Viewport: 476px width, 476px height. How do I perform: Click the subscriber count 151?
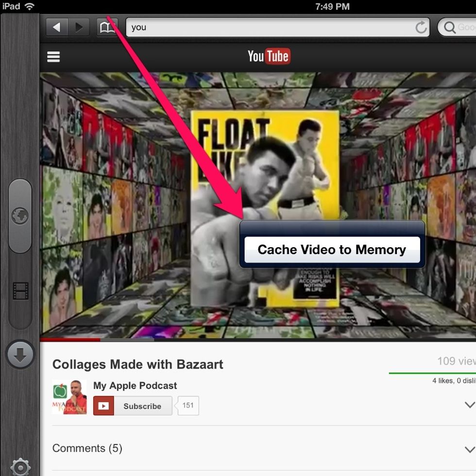(x=188, y=406)
